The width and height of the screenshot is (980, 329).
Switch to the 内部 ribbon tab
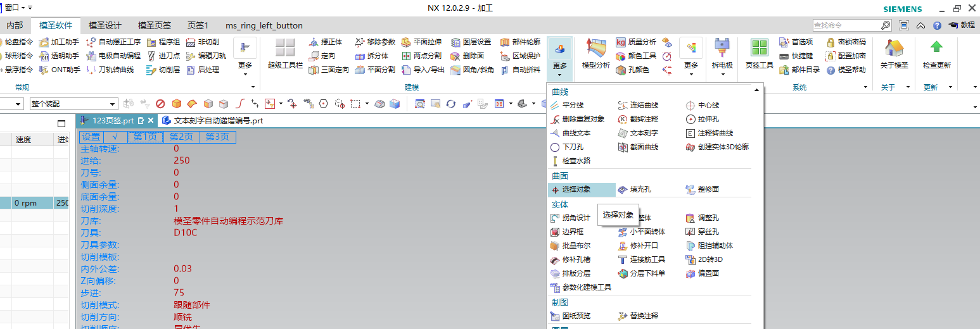point(15,25)
